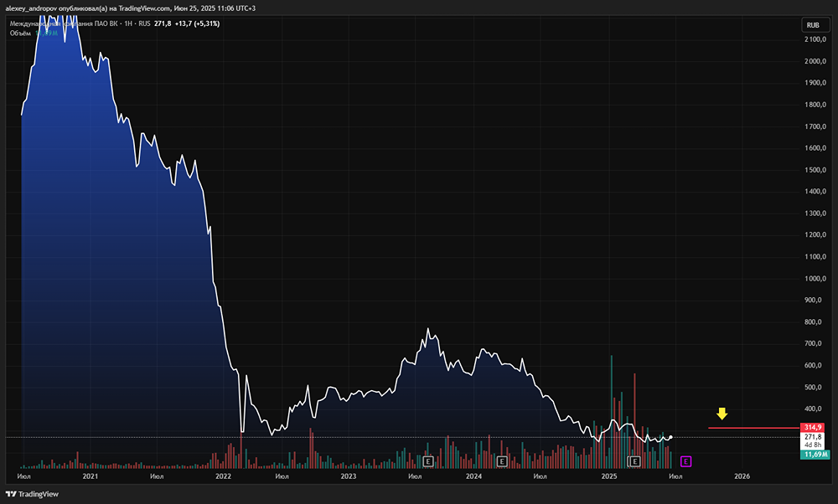Click the 1 400,0 price axis label
This screenshot has width=838, height=504.
[x=815, y=191]
